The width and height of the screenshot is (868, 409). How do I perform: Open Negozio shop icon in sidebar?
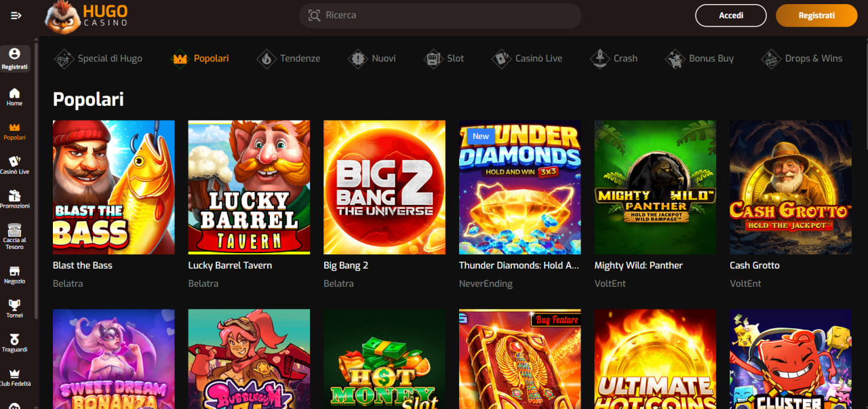point(14,271)
